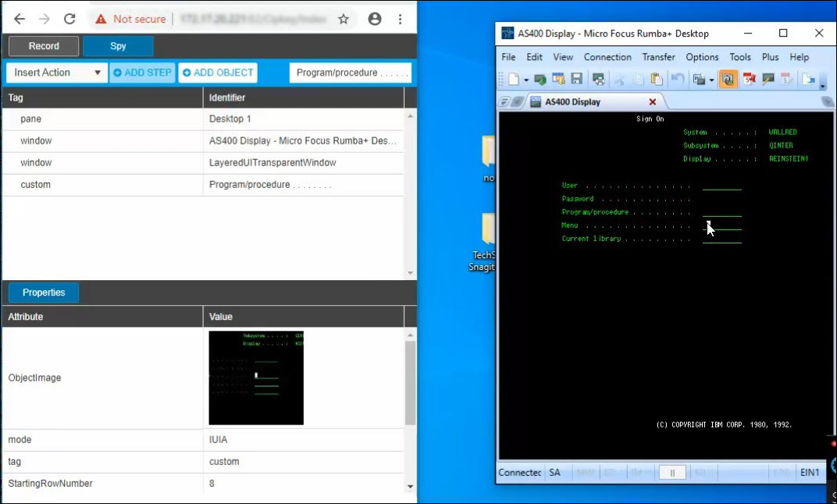Click the browser forward arrow

(x=45, y=20)
